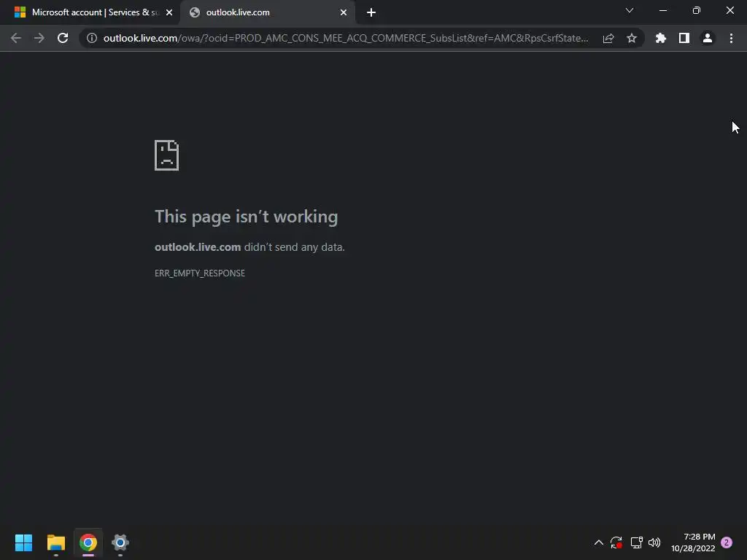Image resolution: width=747 pixels, height=560 pixels.
Task: Click the URL address bar text
Action: [346, 38]
